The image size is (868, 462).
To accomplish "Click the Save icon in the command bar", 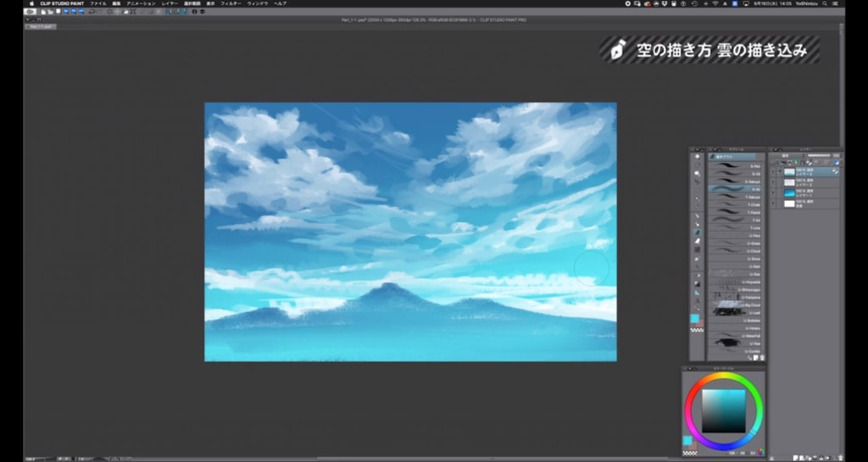I will click(58, 11).
